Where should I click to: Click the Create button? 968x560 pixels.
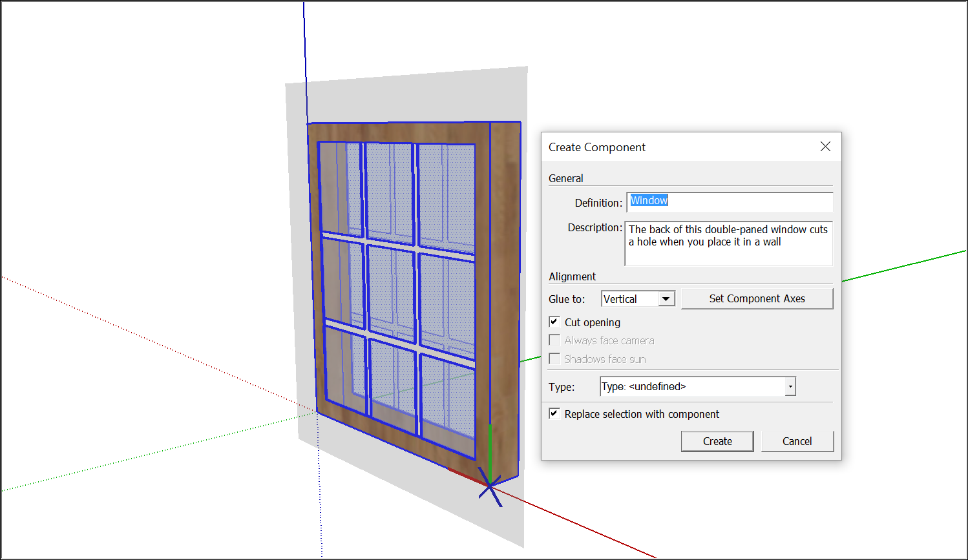(x=717, y=441)
